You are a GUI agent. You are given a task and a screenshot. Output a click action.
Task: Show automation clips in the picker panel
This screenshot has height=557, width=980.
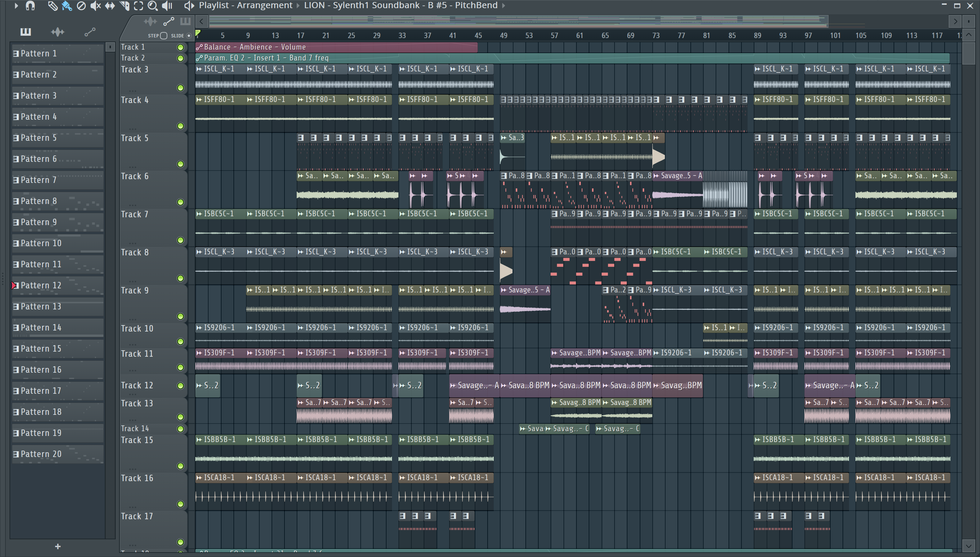point(89,32)
